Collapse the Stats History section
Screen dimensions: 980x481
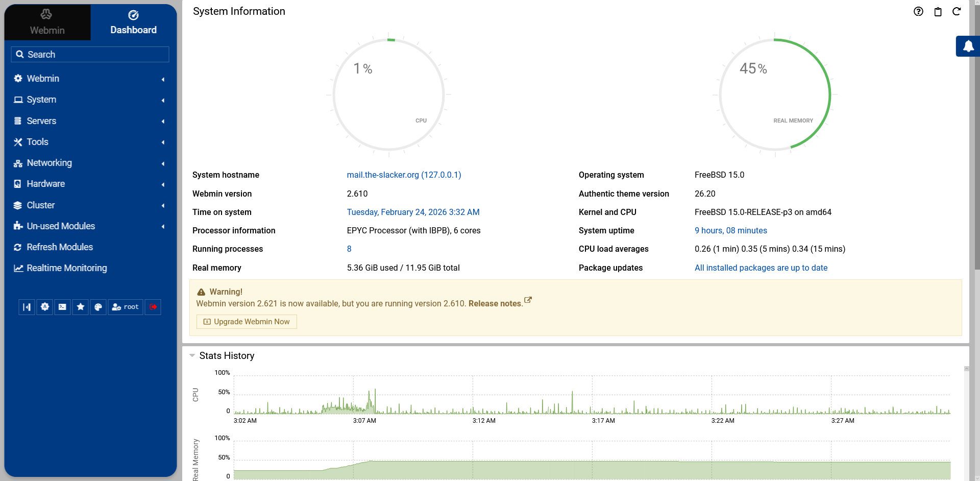click(x=192, y=355)
